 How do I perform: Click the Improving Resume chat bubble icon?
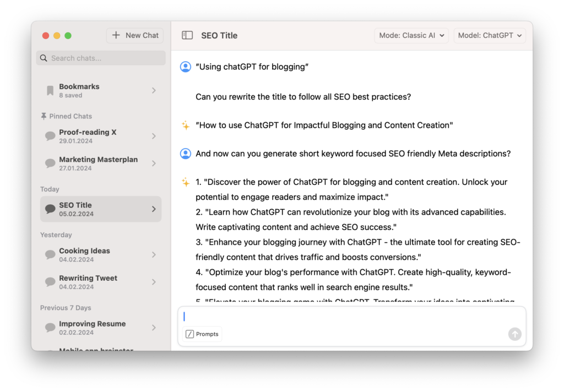pyautogui.click(x=50, y=328)
